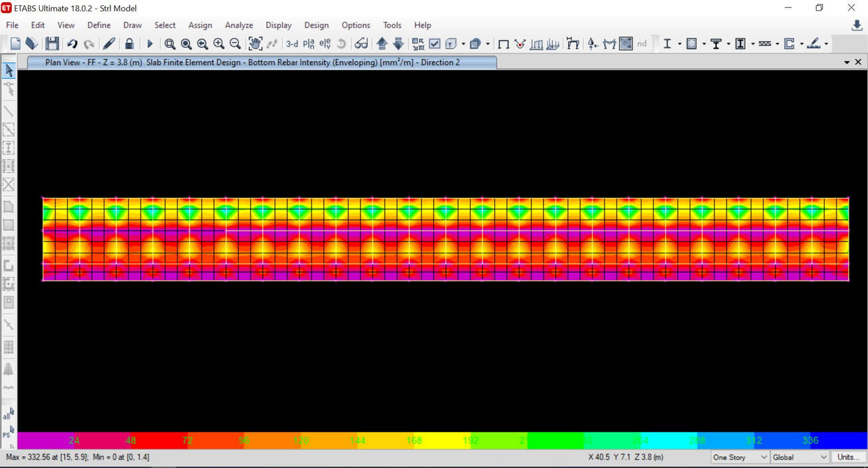Switch to 3-d view

point(291,44)
